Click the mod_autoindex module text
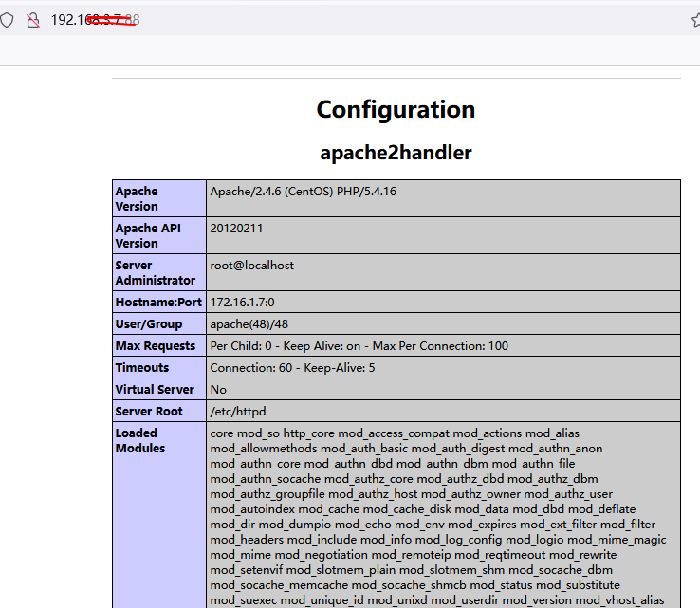 point(252,509)
